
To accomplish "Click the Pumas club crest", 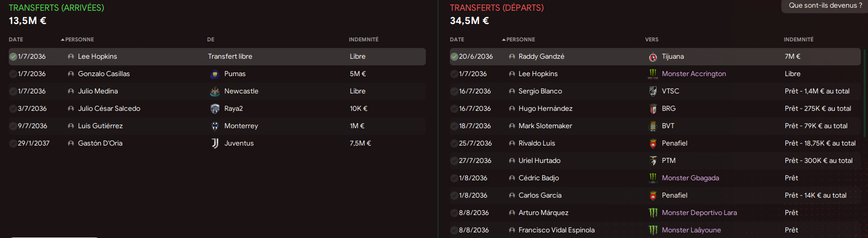I will point(215,74).
